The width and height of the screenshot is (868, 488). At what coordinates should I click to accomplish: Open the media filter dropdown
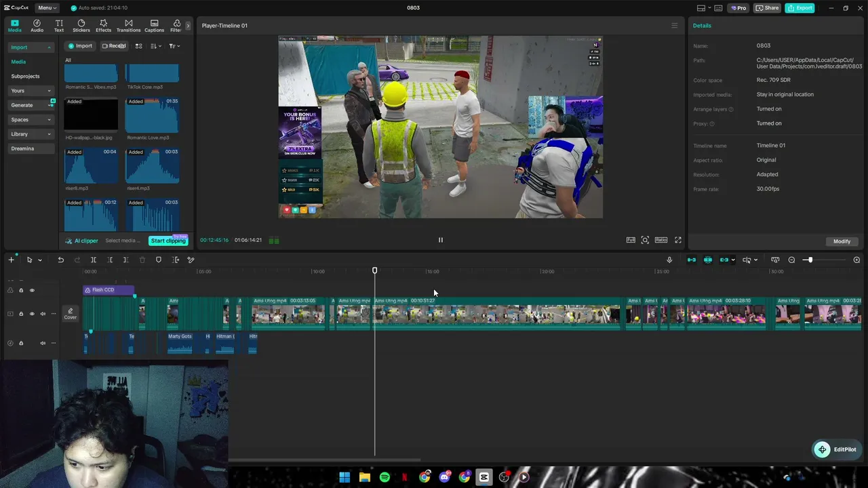pos(174,46)
